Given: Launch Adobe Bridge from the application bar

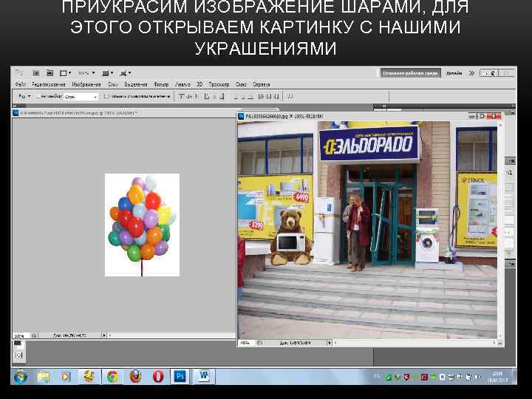Looking at the screenshot, I should tap(35, 73).
